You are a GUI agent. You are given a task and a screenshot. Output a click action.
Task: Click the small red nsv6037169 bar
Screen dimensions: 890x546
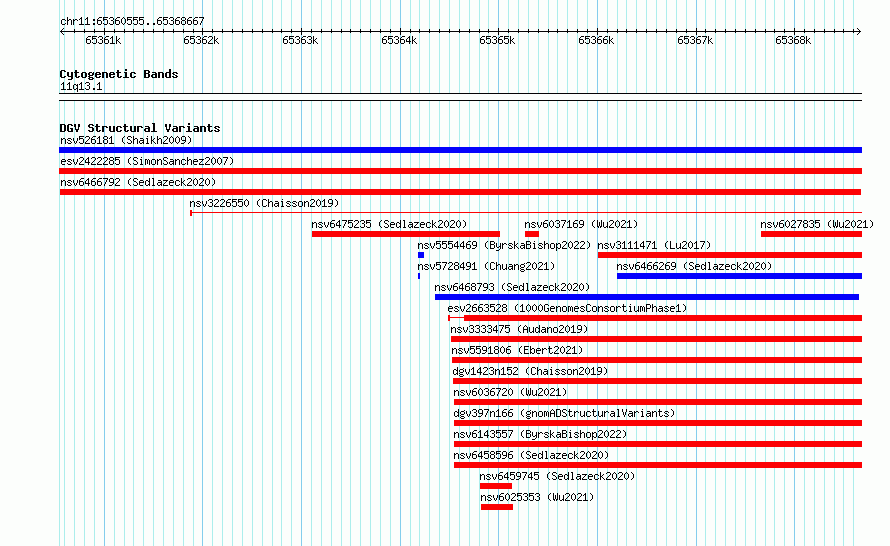(x=532, y=234)
